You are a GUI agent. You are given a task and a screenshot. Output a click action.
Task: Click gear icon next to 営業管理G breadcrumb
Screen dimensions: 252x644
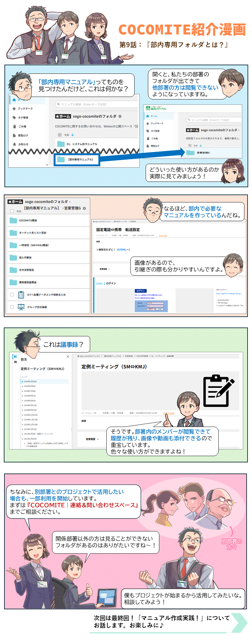[84, 208]
